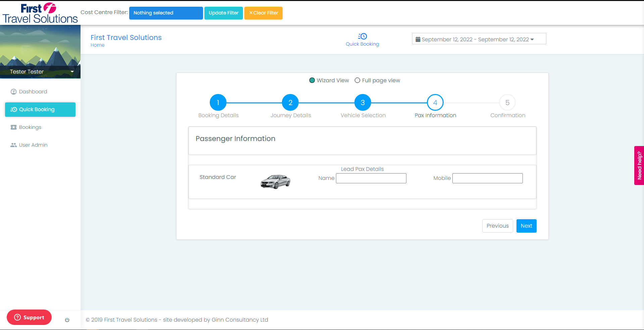This screenshot has width=644, height=330.
Task: Click the Standard Car image
Action: click(276, 182)
